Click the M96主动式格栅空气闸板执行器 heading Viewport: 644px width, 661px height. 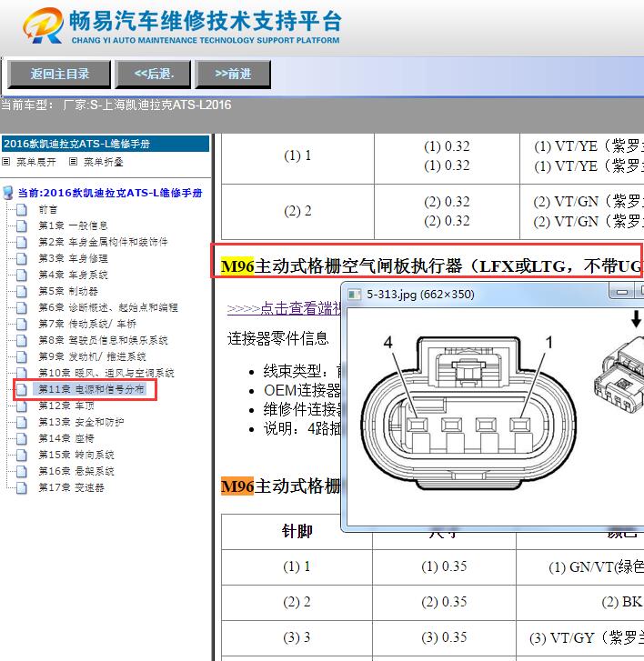(432, 266)
